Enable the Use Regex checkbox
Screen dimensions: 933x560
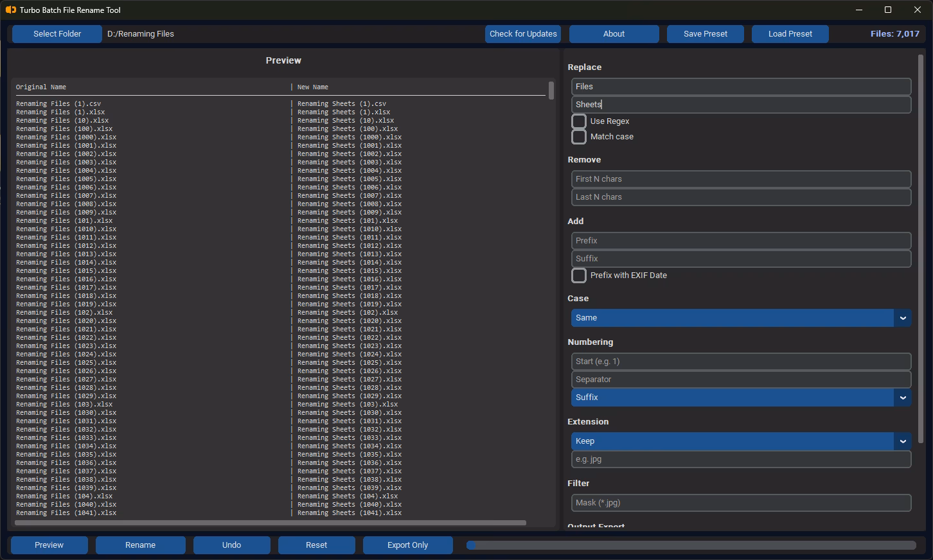click(579, 121)
